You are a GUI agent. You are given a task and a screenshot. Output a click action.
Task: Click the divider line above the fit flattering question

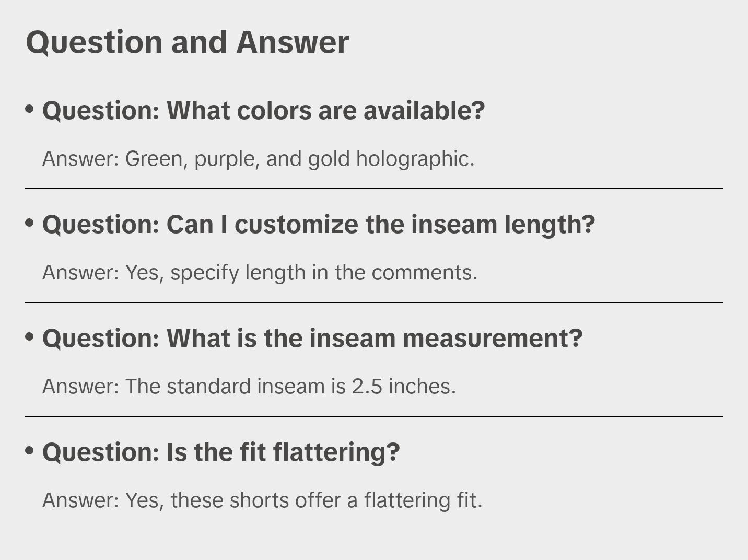point(373,416)
